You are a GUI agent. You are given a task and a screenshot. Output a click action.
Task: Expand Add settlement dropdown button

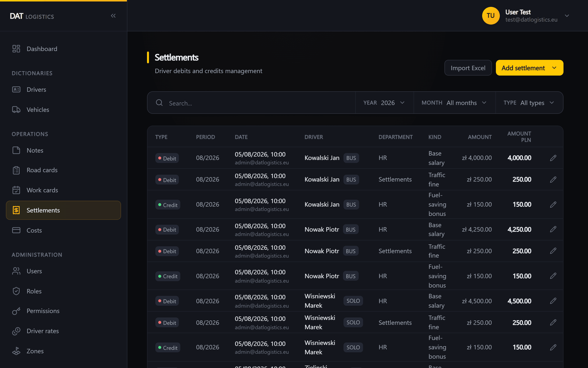(x=529, y=68)
